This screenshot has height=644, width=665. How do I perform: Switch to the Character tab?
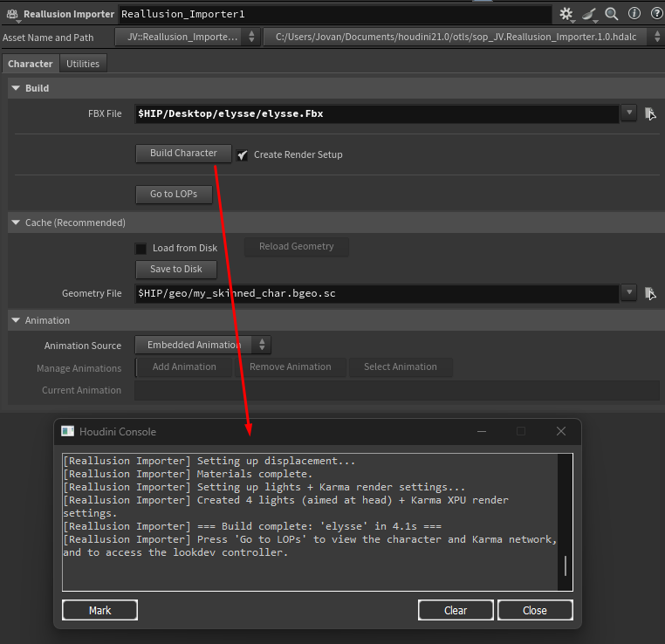[x=31, y=64]
